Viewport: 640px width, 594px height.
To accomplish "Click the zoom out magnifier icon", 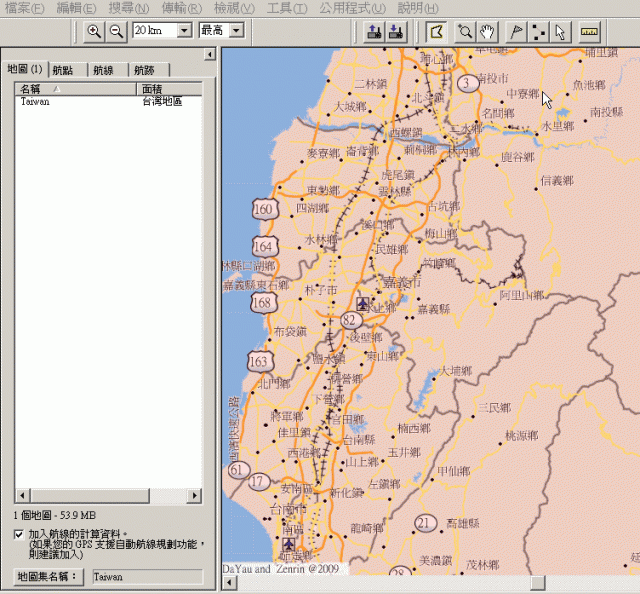I will point(116,31).
